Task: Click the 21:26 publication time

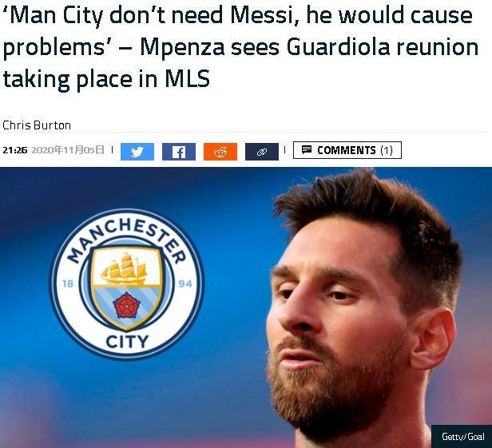Action: (15, 150)
